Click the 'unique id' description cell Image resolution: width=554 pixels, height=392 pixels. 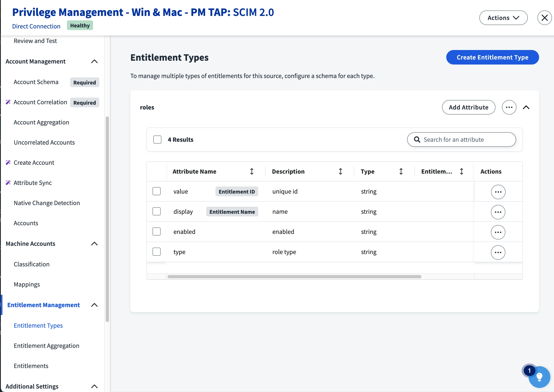[x=285, y=192]
